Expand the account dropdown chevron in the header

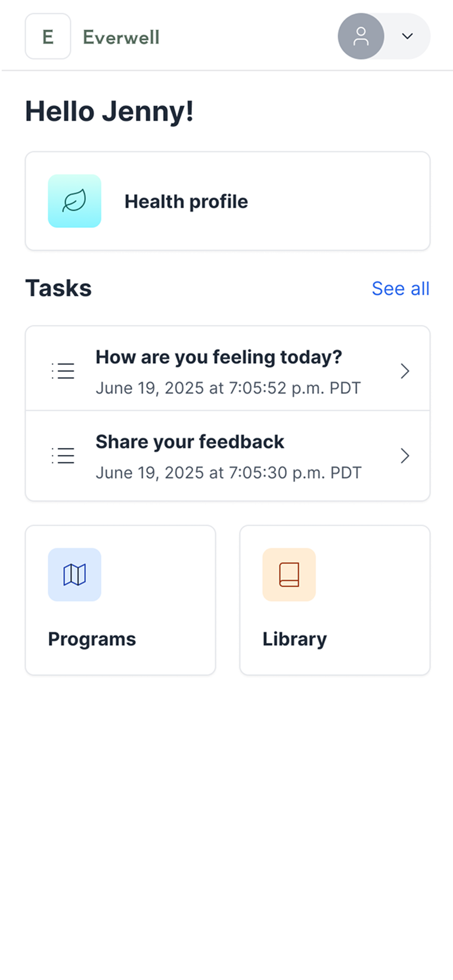408,36
